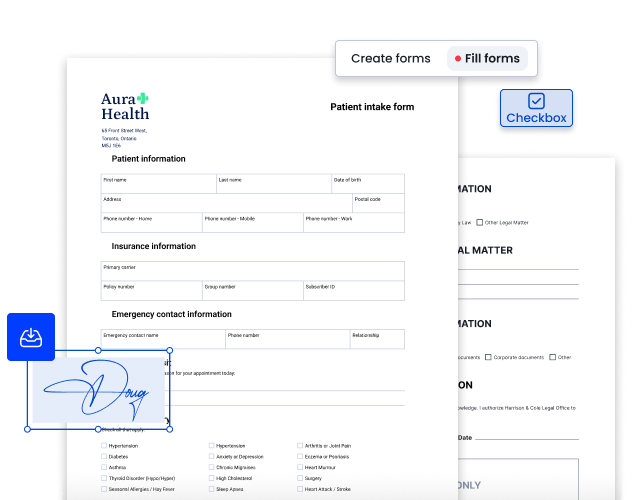638x500 pixels.
Task: Click the blue download-to-inbox icon
Action: tap(31, 337)
